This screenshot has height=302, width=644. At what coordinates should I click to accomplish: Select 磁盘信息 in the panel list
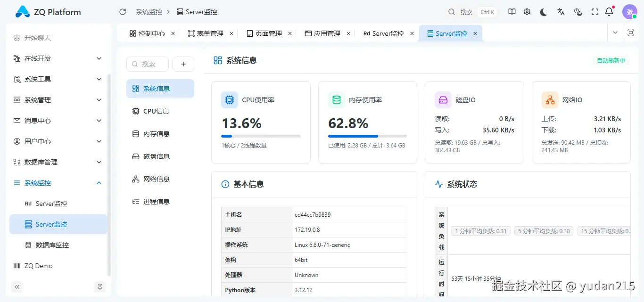[x=160, y=156]
